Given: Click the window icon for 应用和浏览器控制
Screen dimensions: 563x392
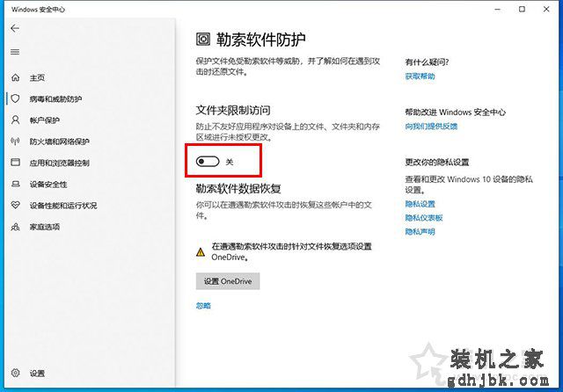Looking at the screenshot, I should (16, 163).
